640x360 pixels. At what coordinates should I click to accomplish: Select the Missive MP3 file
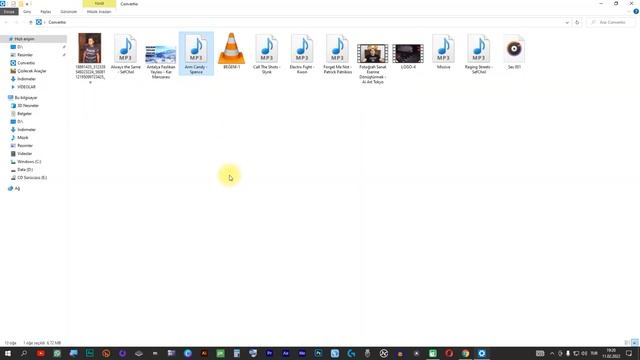pos(443,51)
